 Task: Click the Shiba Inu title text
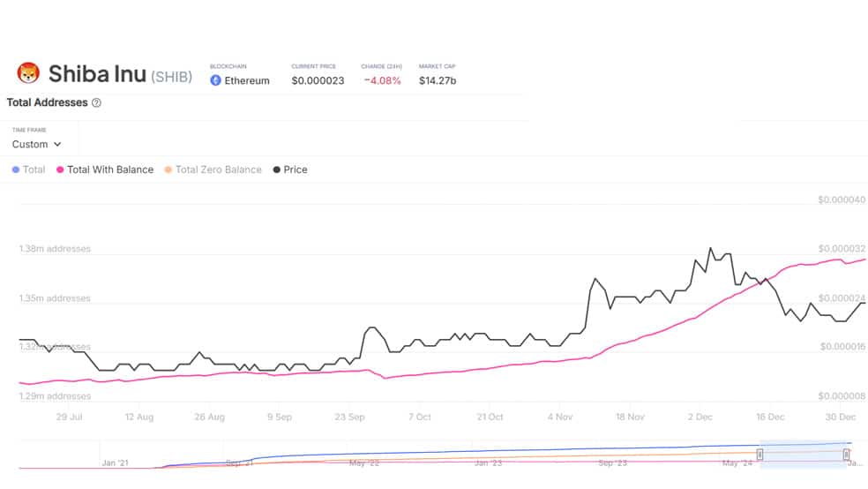click(97, 73)
